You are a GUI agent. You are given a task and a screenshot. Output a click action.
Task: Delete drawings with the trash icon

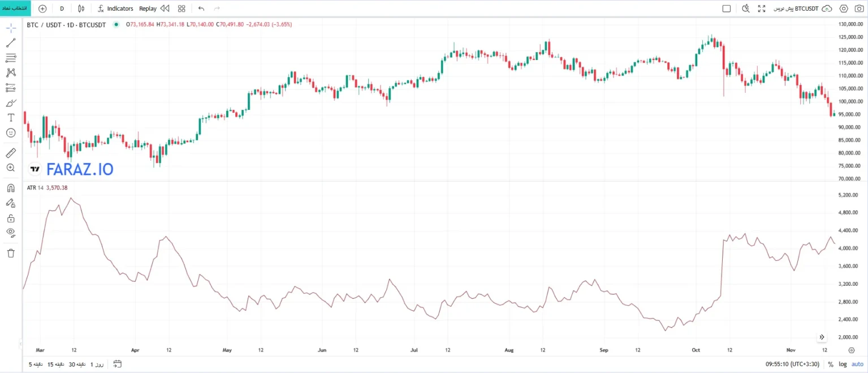pos(11,253)
